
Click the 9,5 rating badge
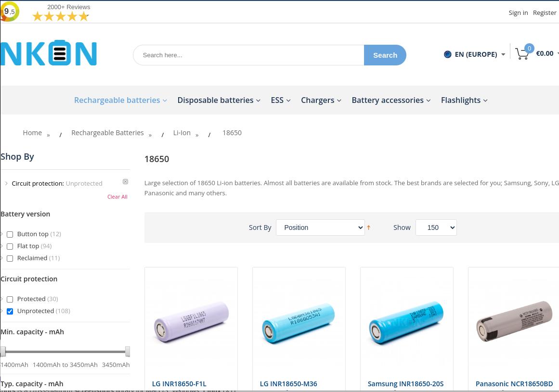(9, 12)
